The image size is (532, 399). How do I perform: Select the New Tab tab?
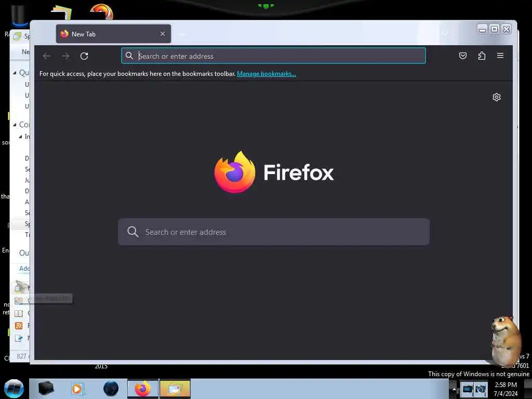click(113, 34)
